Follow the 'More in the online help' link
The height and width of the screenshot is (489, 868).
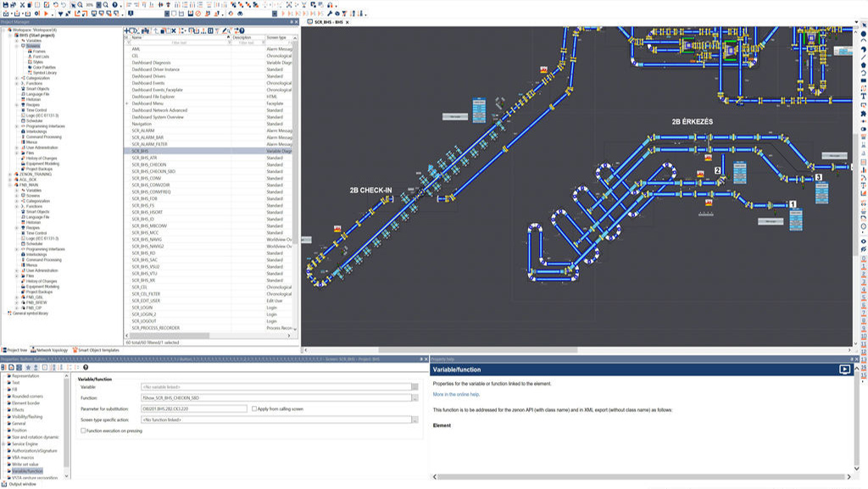pos(456,394)
